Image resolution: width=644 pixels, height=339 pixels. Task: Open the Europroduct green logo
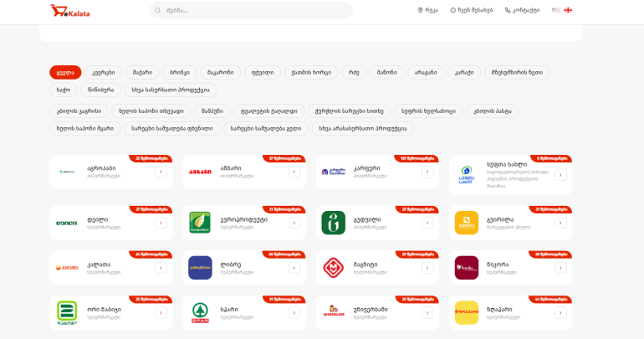tap(200, 223)
